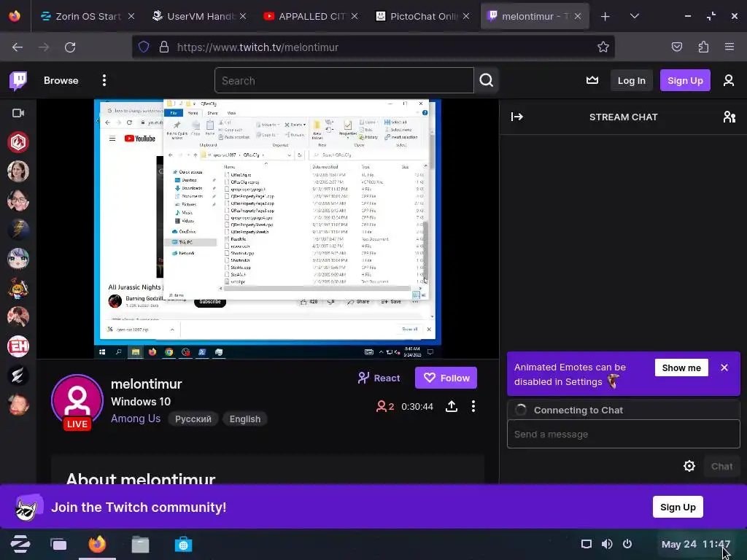Open the red hexagon channel avatar in sidebar
This screenshot has height=560, width=747.
(x=18, y=142)
